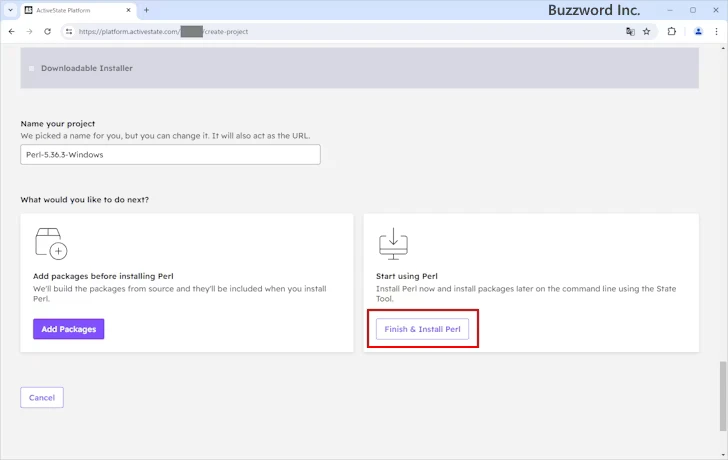The image size is (728, 460).
Task: Click the scrollbar down arrow
Action: pos(723,455)
